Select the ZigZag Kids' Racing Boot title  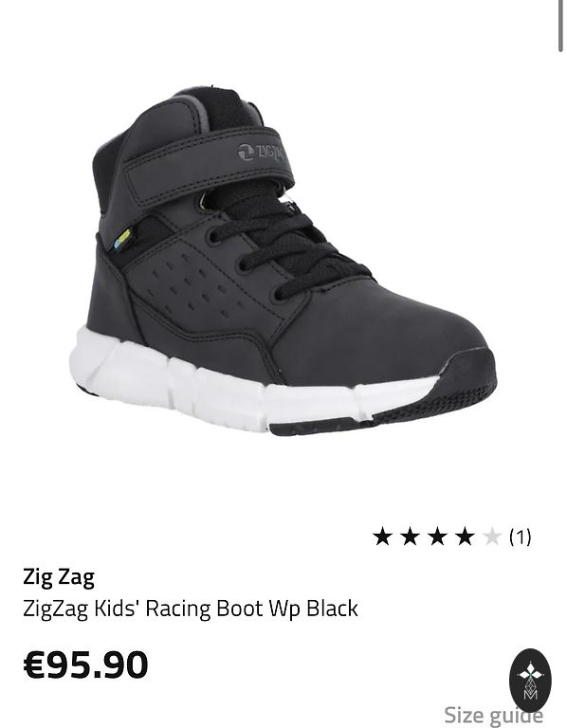pos(191,609)
